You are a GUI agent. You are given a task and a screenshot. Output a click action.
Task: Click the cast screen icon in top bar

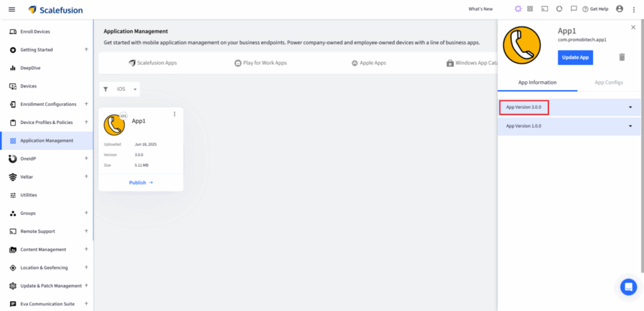545,9
